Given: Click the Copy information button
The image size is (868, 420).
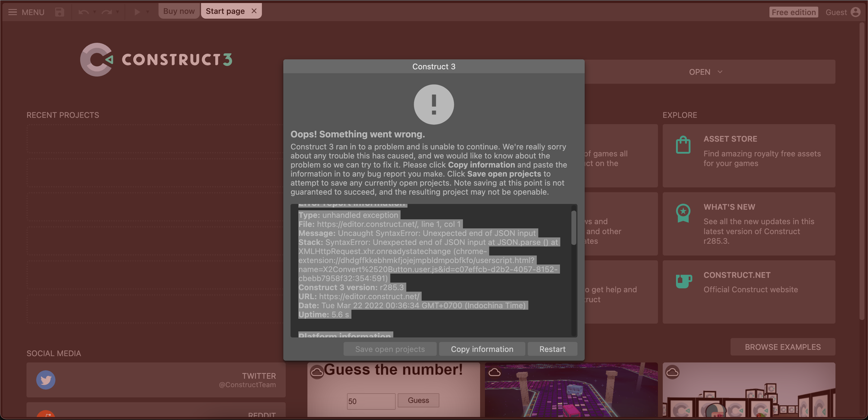Looking at the screenshot, I should click(482, 349).
